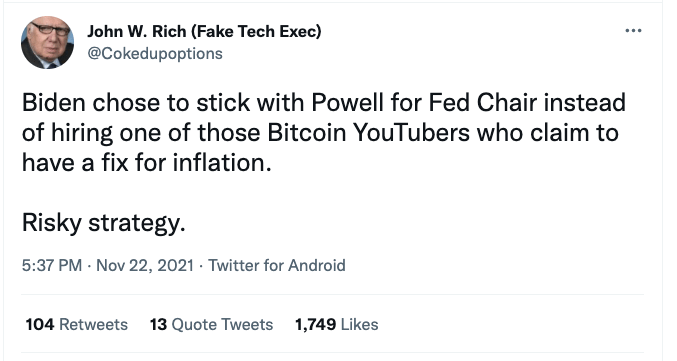Click the word 'Biden' starting the tweet

point(54,103)
